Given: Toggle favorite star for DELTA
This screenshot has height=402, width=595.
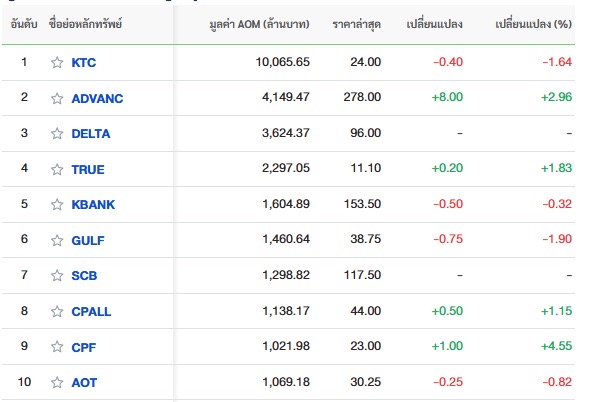Looking at the screenshot, I should [57, 134].
